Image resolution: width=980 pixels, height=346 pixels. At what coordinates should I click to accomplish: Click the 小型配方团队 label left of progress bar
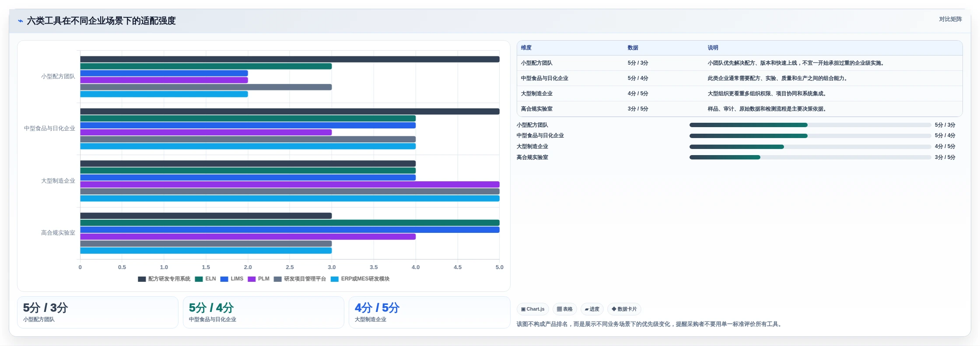[532, 125]
